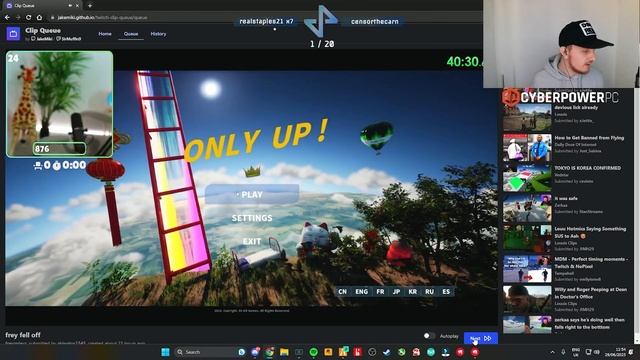Select the CN language option
Viewport: 640px width, 360px height.
pos(342,291)
